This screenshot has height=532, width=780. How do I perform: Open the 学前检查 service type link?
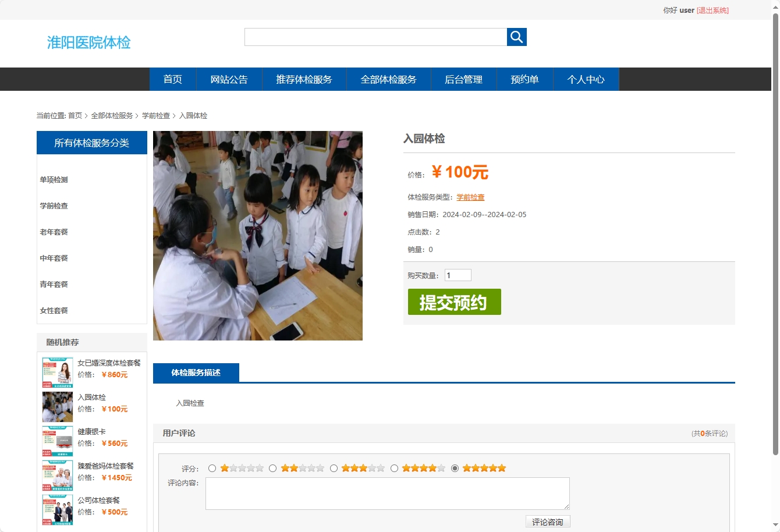pos(470,197)
